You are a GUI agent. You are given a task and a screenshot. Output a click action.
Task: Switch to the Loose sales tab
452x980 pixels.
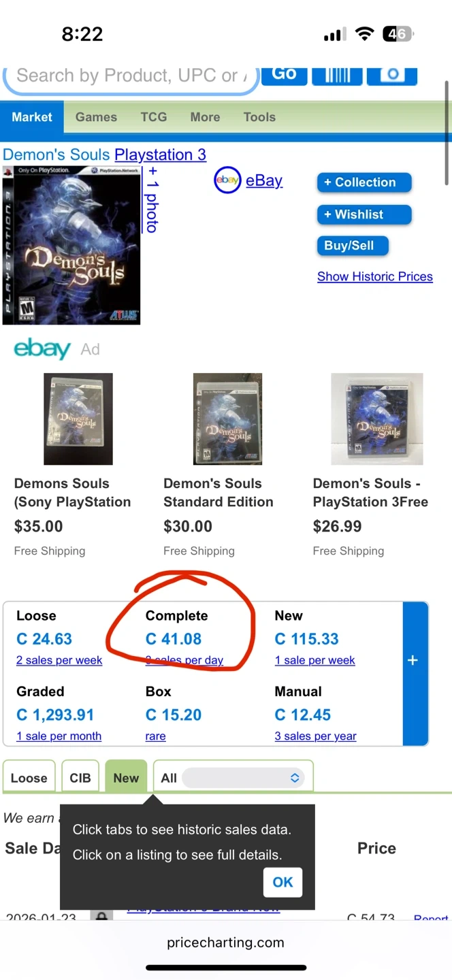coord(29,778)
